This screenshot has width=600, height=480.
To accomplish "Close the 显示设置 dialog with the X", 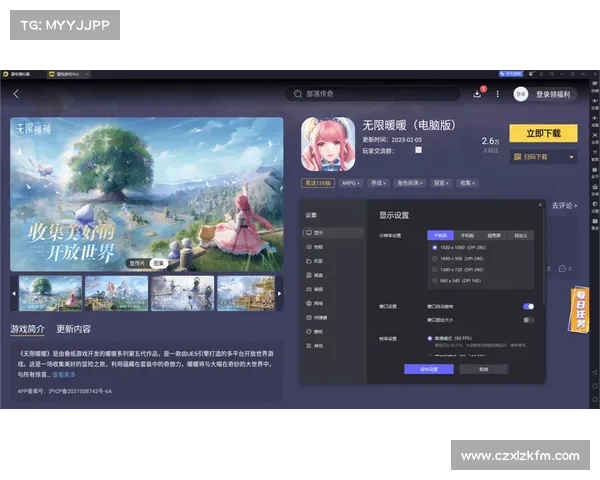I will click(x=540, y=205).
